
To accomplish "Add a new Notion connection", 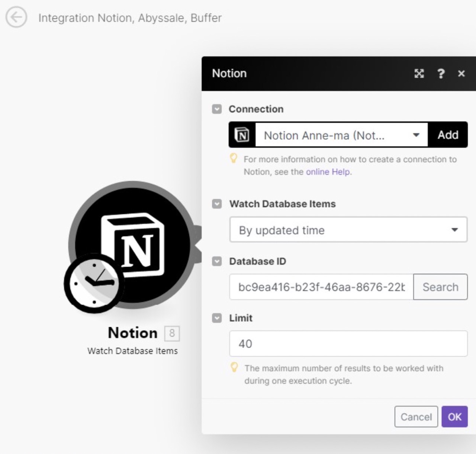I will click(x=448, y=135).
